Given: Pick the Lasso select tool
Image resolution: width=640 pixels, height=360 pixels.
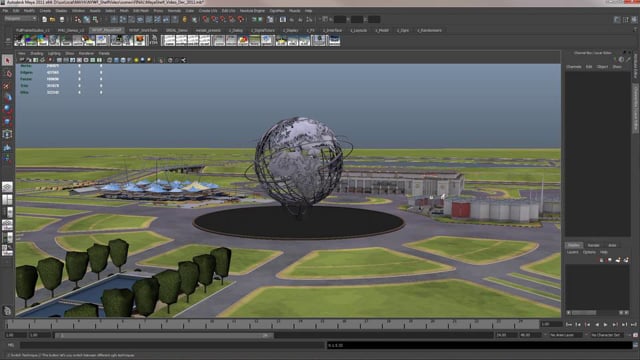Looking at the screenshot, I should pos(7,73).
